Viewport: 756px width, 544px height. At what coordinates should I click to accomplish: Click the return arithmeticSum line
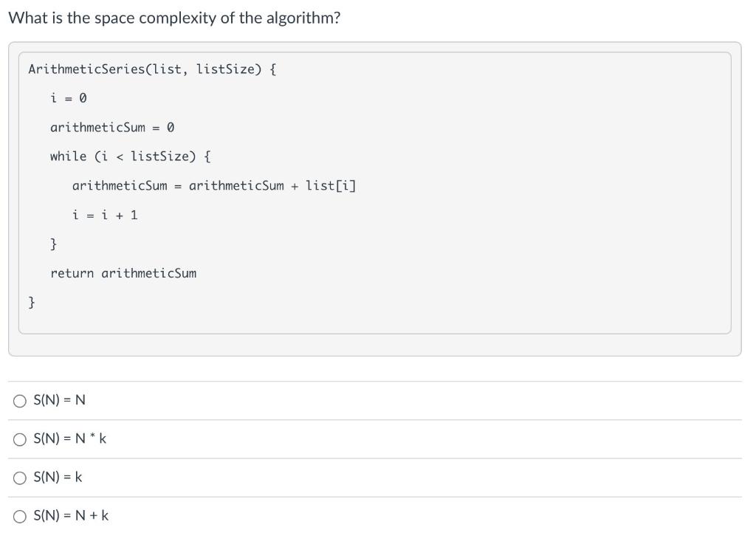(123, 273)
